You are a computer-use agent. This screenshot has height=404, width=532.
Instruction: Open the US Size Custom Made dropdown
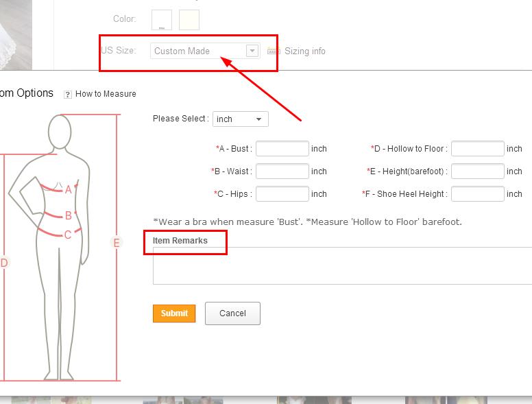pos(204,51)
